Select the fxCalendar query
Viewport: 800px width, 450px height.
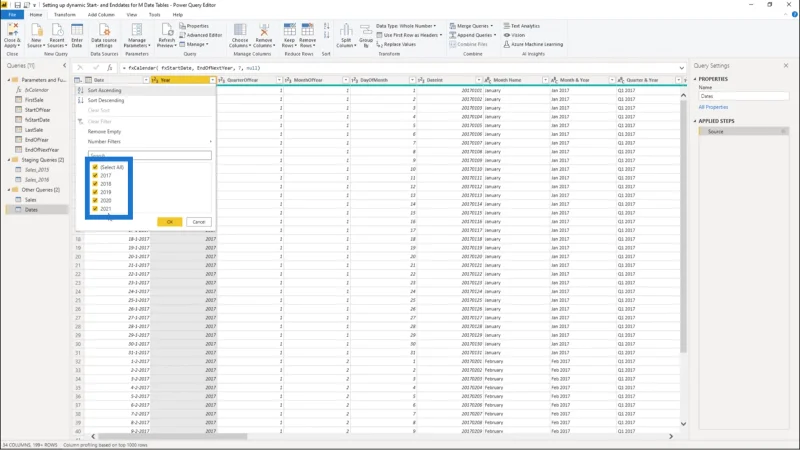click(37, 90)
